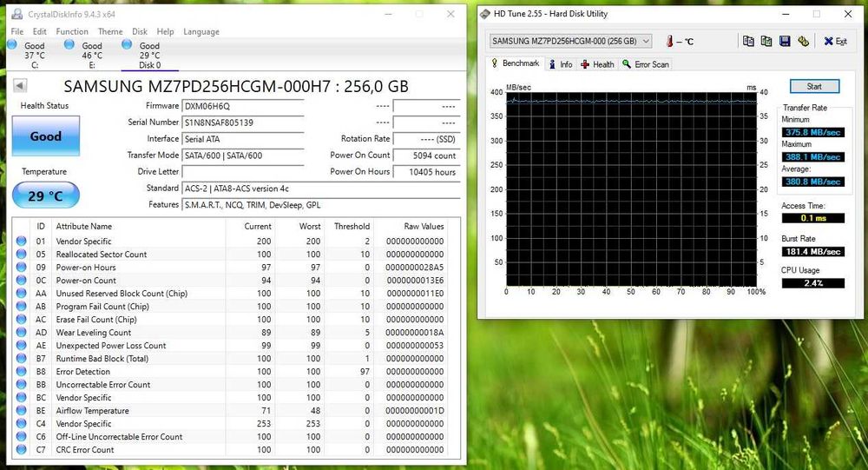The height and width of the screenshot is (470, 868).
Task: Click the status icon for Reallocated Sector Count
Action: pos(21,254)
